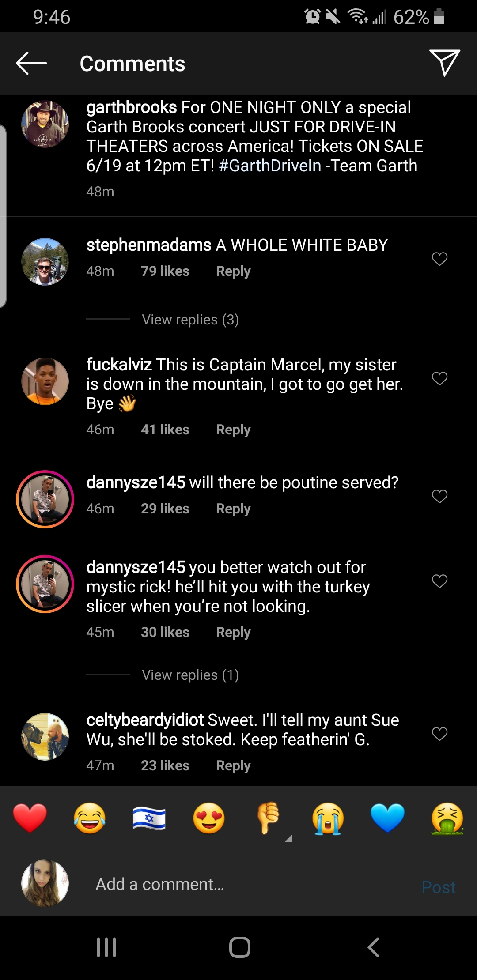The width and height of the screenshot is (477, 980).
Task: Expand replies under dannysze145's mystic rick comment
Action: [x=190, y=675]
